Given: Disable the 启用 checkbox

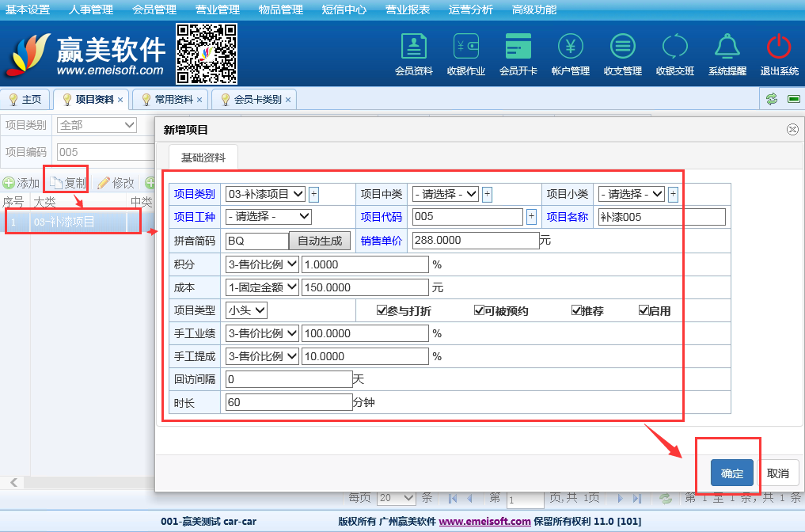Looking at the screenshot, I should [x=644, y=310].
